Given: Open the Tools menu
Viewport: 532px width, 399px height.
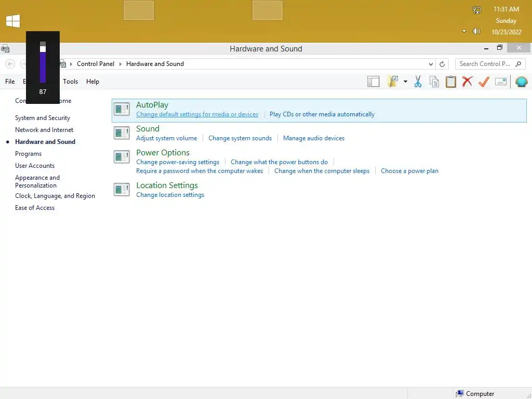Looking at the screenshot, I should 70,82.
